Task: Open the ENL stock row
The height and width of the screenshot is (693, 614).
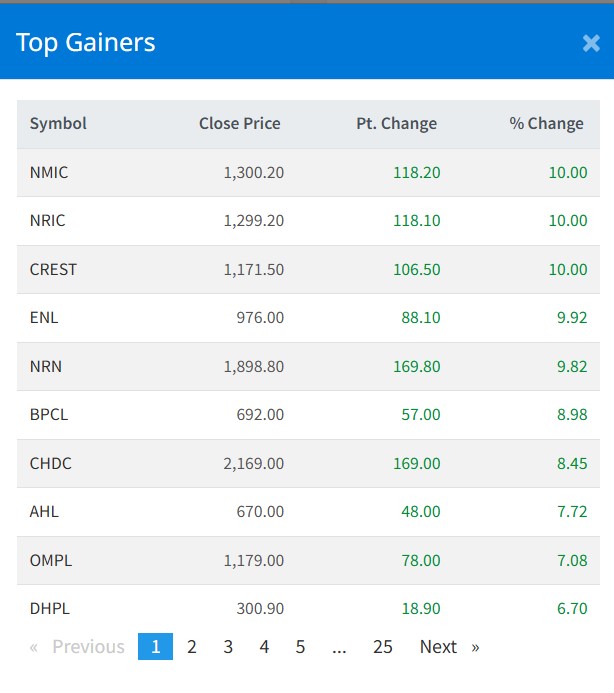Action: click(x=44, y=318)
